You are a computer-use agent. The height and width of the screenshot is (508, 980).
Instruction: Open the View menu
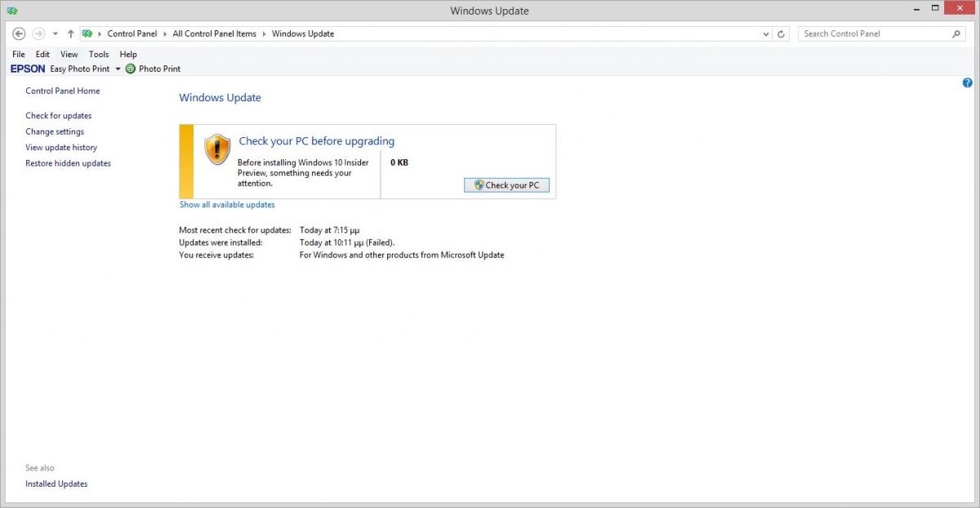click(x=69, y=54)
